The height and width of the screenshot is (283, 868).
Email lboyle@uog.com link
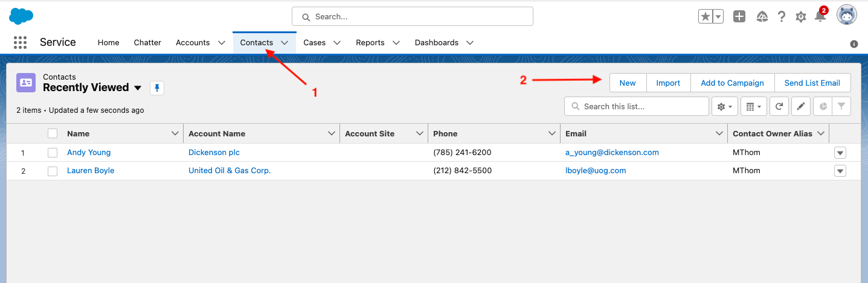[596, 171]
